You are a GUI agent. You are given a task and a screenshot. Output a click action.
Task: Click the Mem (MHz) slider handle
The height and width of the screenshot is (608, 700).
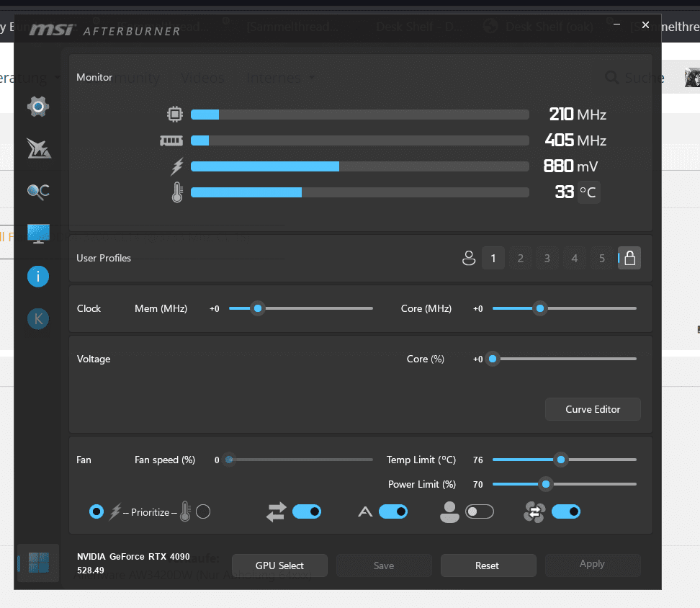tap(258, 308)
